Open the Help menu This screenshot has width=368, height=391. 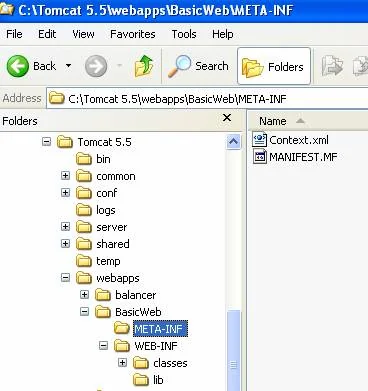pos(223,34)
